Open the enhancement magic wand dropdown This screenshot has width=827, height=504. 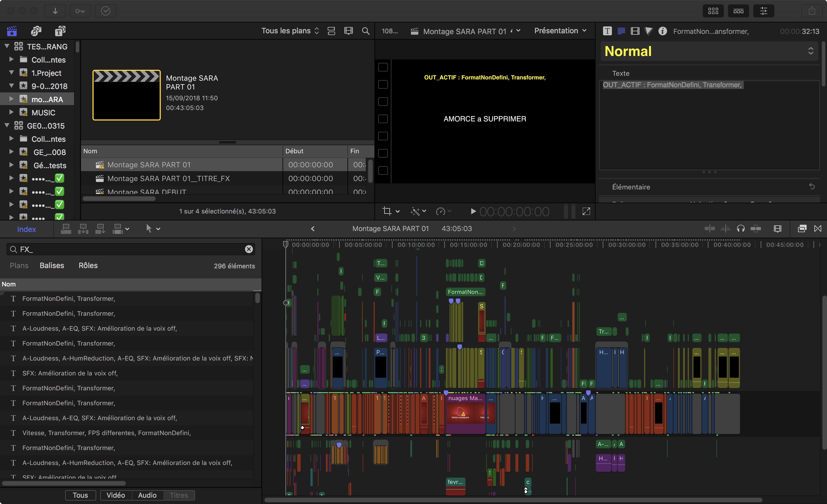pyautogui.click(x=418, y=211)
